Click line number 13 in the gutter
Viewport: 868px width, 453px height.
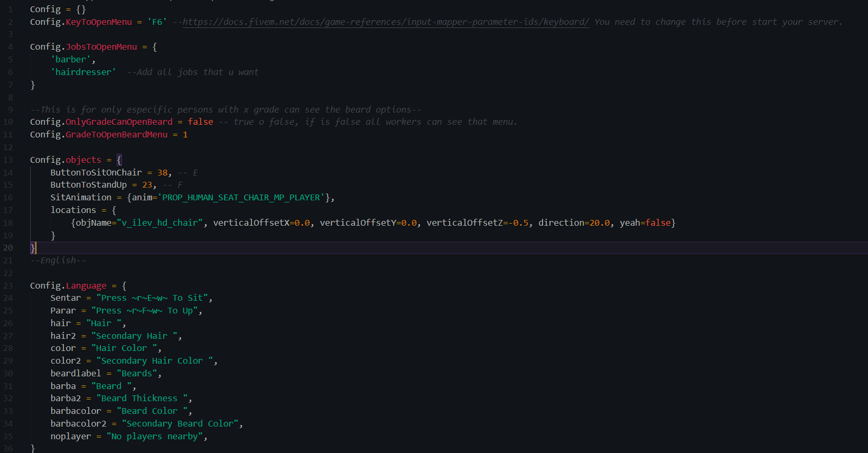pos(8,160)
